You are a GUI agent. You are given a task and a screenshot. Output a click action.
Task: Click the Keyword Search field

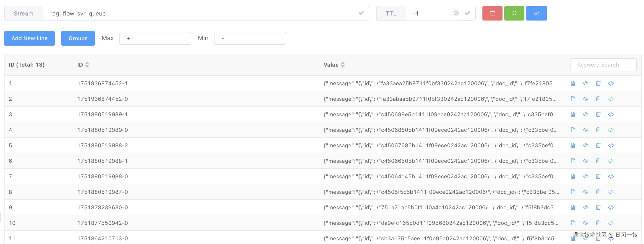pyautogui.click(x=603, y=65)
